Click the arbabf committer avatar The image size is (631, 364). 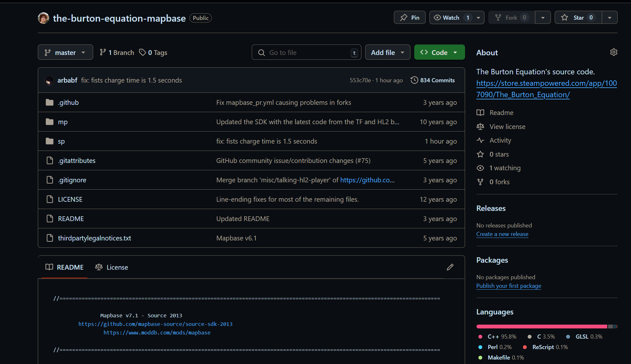click(49, 80)
